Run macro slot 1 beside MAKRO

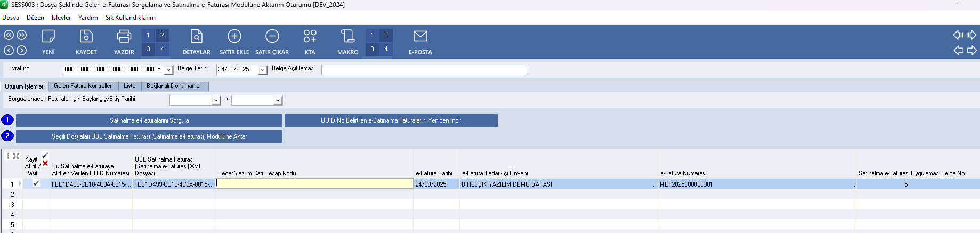[x=372, y=35]
